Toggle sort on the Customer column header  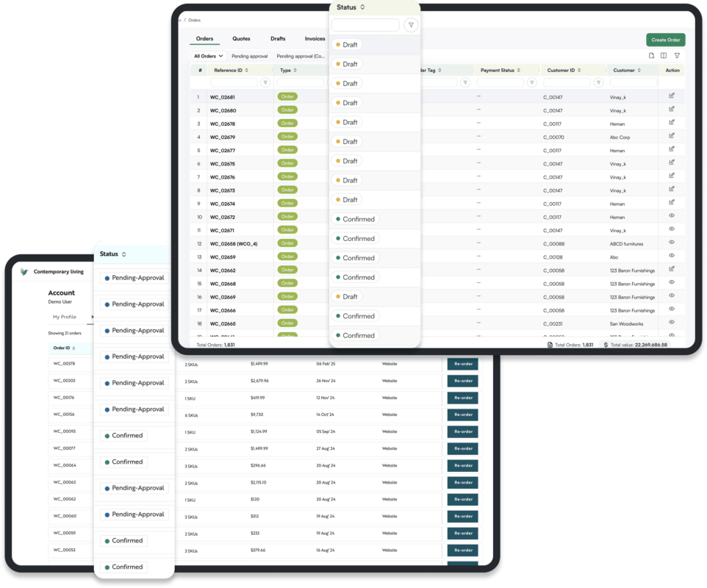coord(626,71)
